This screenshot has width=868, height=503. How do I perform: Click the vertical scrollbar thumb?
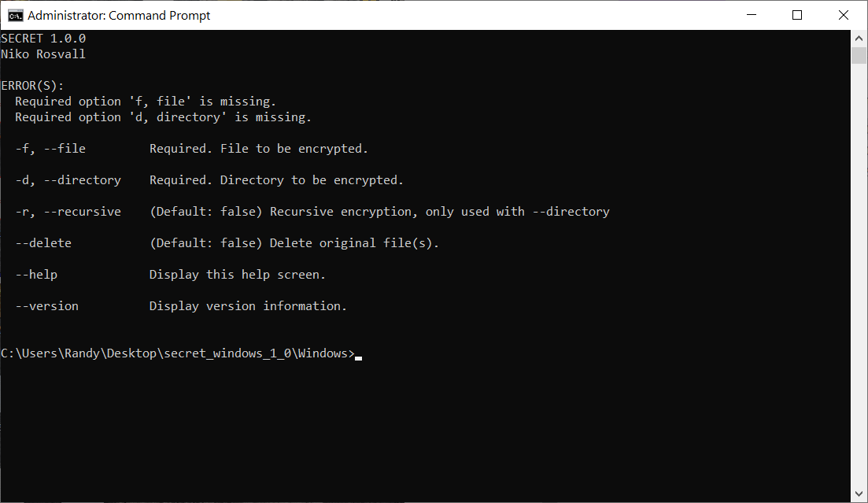pyautogui.click(x=859, y=55)
